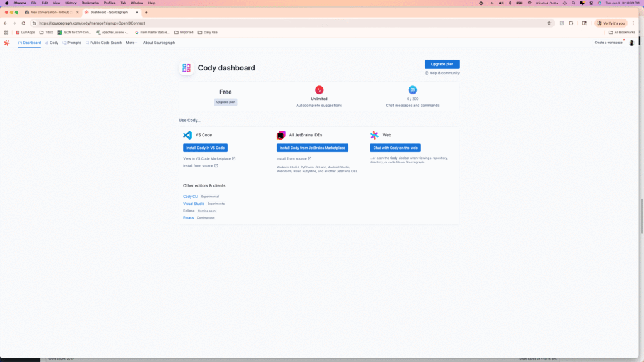This screenshot has height=362, width=644.
Task: Go forward with the forward arrow
Action: tap(14, 23)
